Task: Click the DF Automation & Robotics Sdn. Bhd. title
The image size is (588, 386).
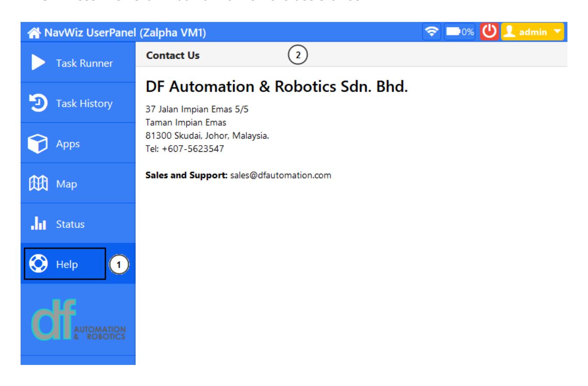Action: (x=277, y=87)
